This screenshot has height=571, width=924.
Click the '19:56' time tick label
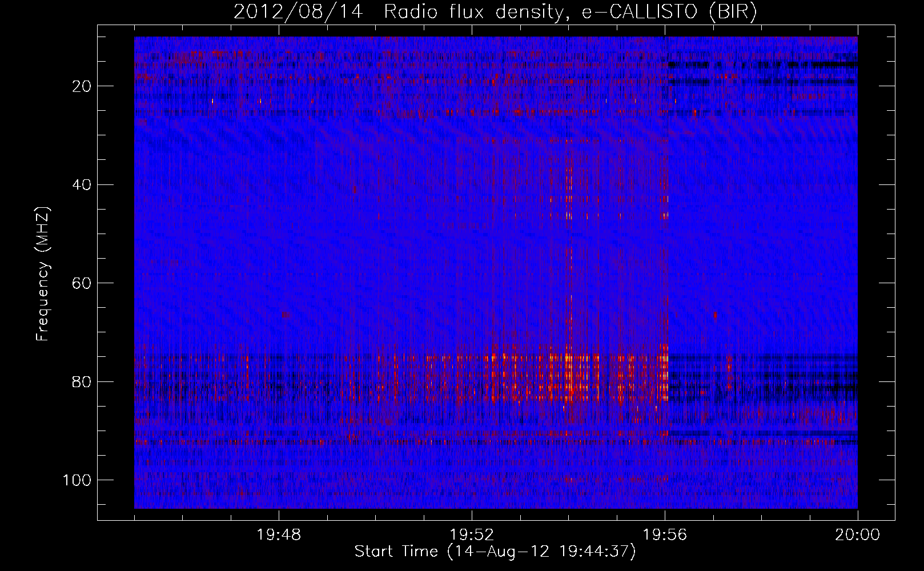665,535
